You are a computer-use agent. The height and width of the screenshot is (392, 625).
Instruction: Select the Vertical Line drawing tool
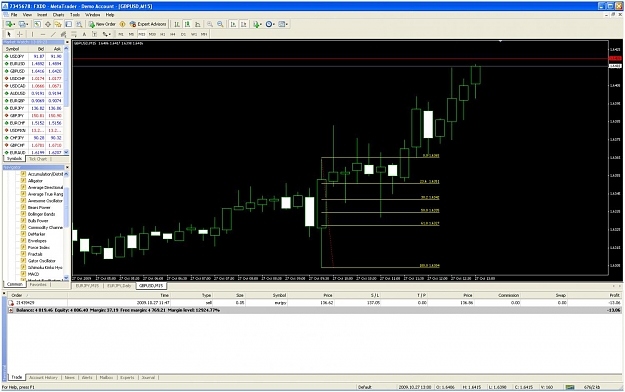click(x=32, y=34)
